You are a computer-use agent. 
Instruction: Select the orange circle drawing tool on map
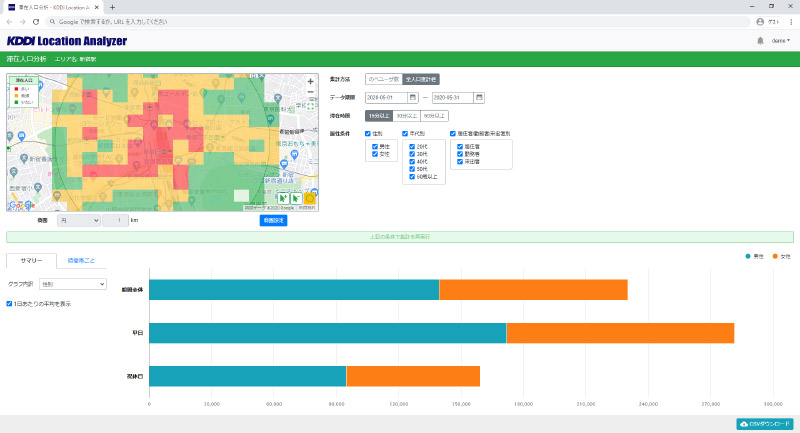point(309,198)
